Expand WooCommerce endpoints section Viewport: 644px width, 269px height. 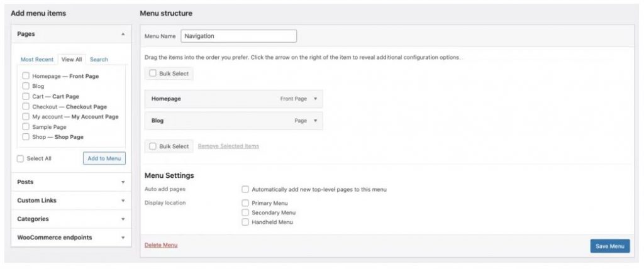pyautogui.click(x=123, y=238)
